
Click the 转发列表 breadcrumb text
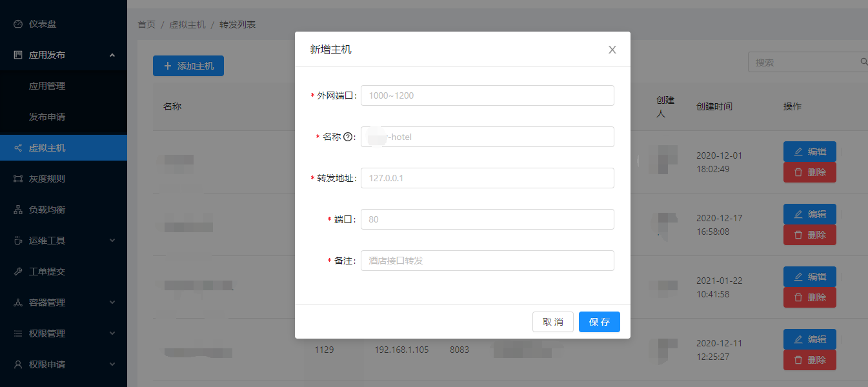(x=237, y=25)
